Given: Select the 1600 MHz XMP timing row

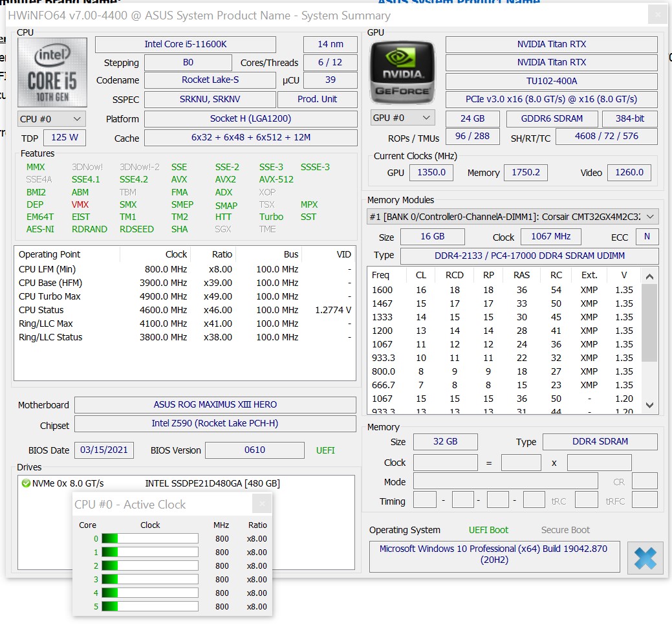Looking at the screenshot, I should tap(504, 290).
